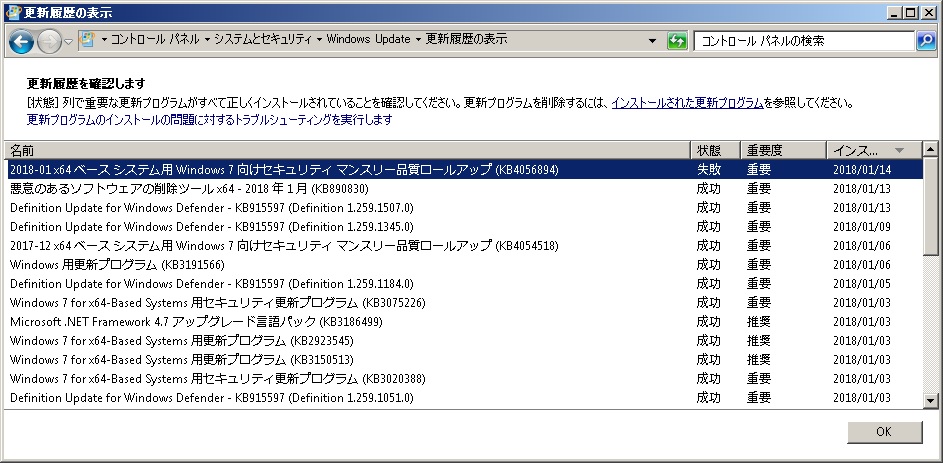Select the KB3075226 security update row
This screenshot has width=943, height=463.
click(x=465, y=302)
